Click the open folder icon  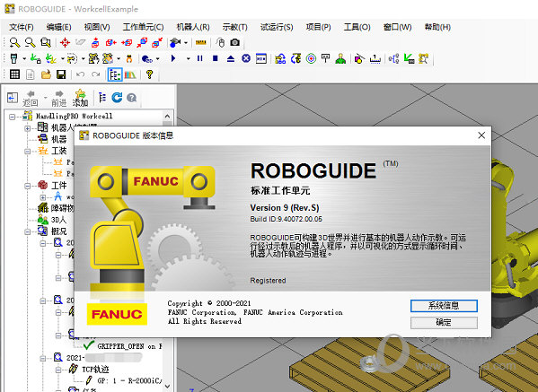[46, 74]
